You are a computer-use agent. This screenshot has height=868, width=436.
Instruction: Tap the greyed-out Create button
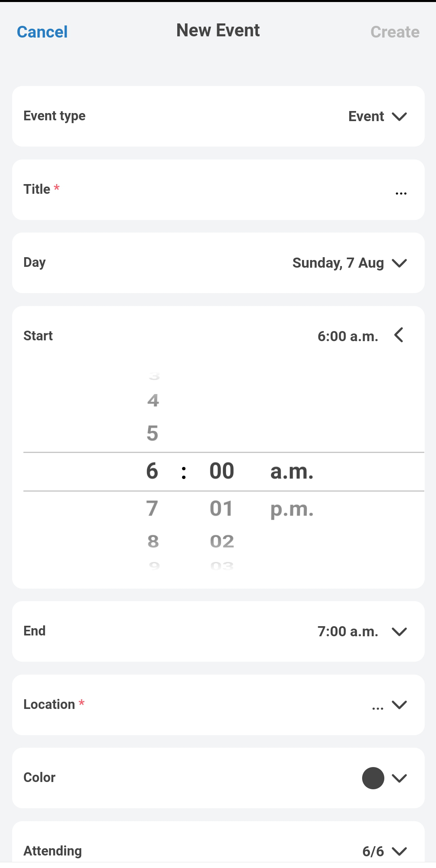point(394,32)
